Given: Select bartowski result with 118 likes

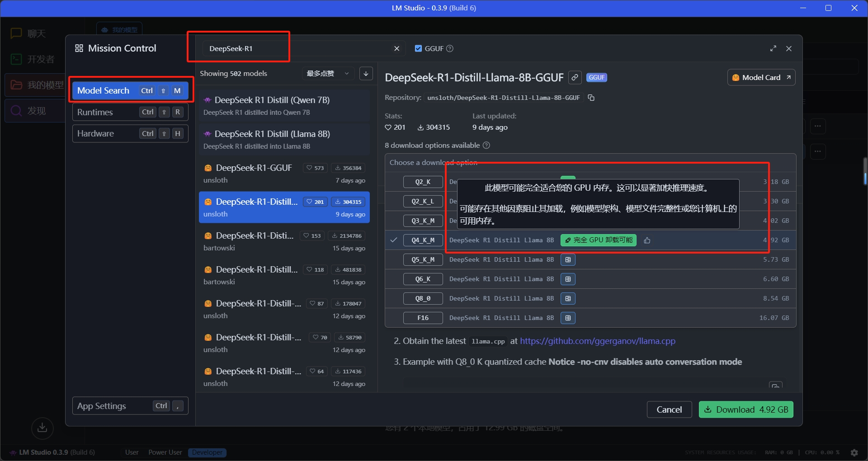Looking at the screenshot, I should point(284,275).
